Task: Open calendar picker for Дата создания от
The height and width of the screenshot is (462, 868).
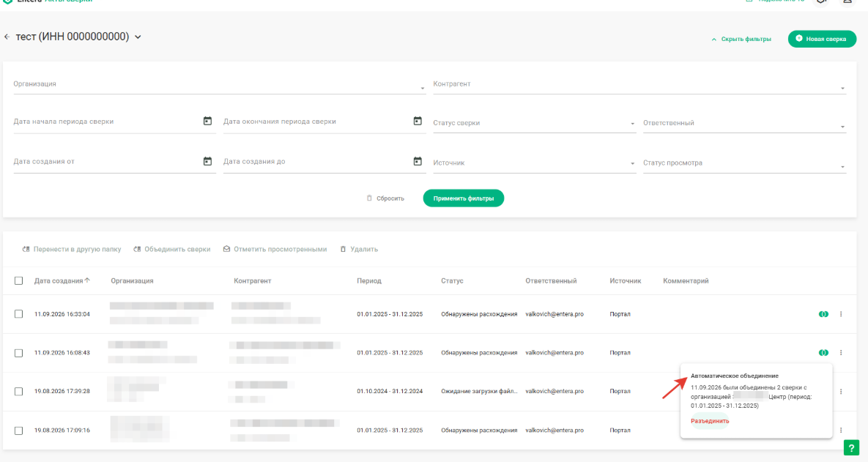Action: coord(207,161)
